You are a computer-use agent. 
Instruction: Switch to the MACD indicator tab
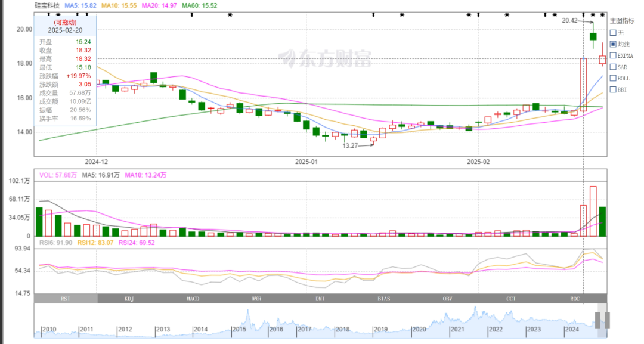coord(193,299)
